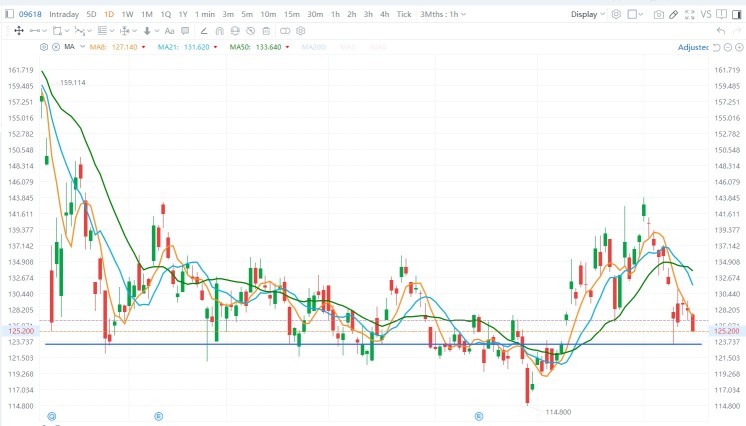Open the VS compare tool

(706, 15)
